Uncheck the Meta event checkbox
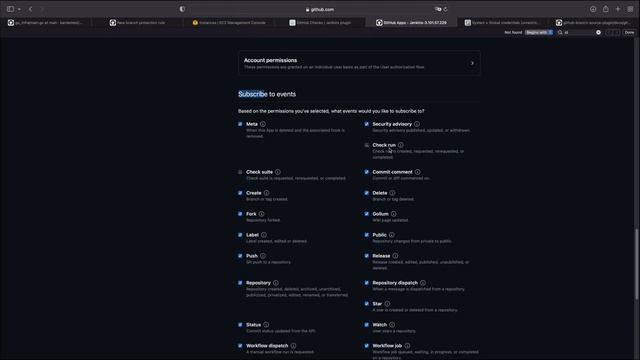The width and height of the screenshot is (640, 360). [240, 124]
